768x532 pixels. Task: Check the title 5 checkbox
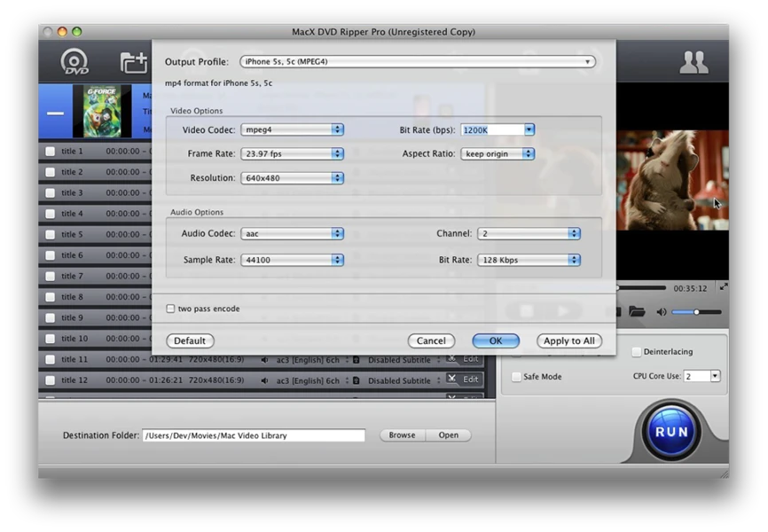pyautogui.click(x=50, y=235)
